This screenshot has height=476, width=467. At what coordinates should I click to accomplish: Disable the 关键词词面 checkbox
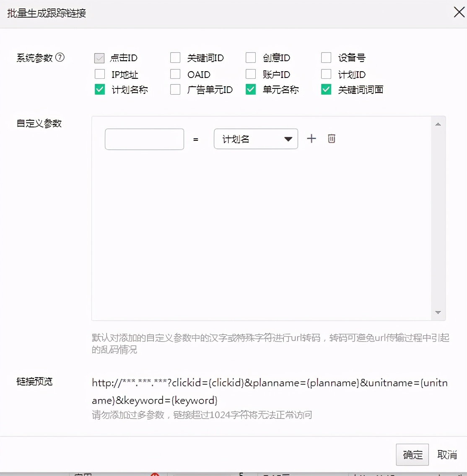coord(326,89)
